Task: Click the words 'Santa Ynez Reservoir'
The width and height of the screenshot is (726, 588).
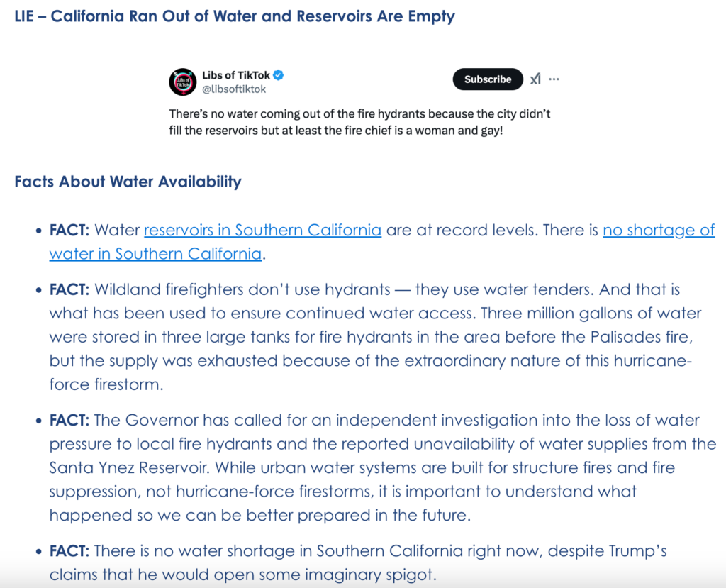Action: click(129, 467)
